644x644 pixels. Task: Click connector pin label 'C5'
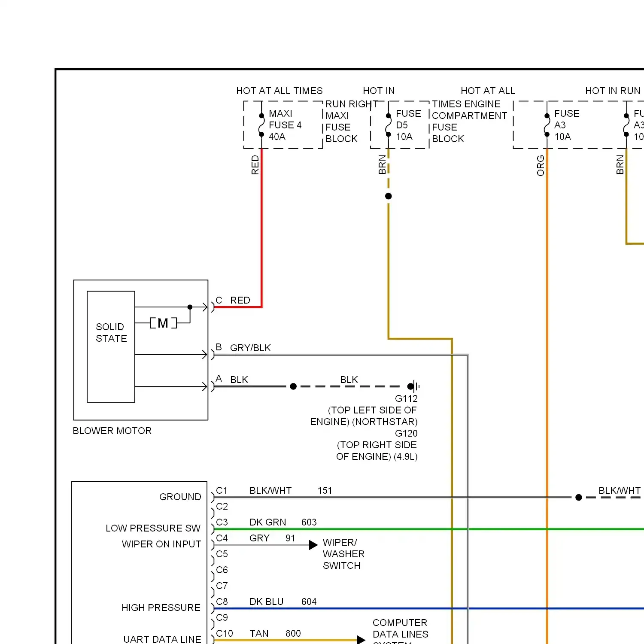coord(222,554)
